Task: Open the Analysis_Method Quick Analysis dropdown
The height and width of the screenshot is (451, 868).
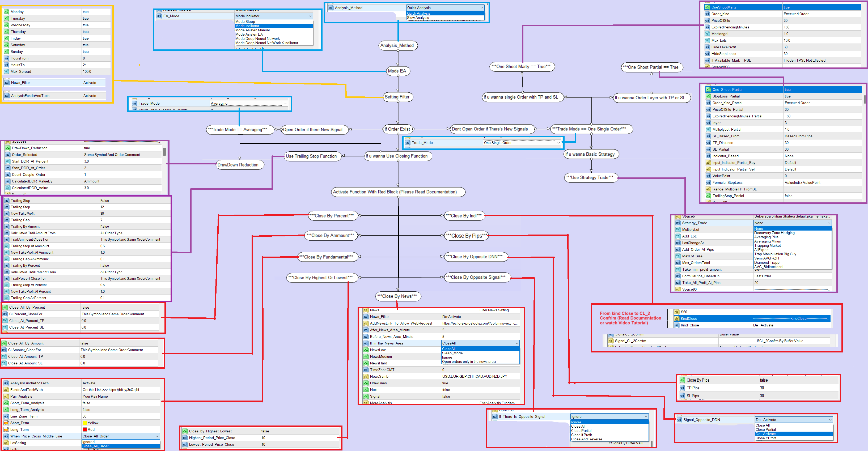Action: coord(446,8)
